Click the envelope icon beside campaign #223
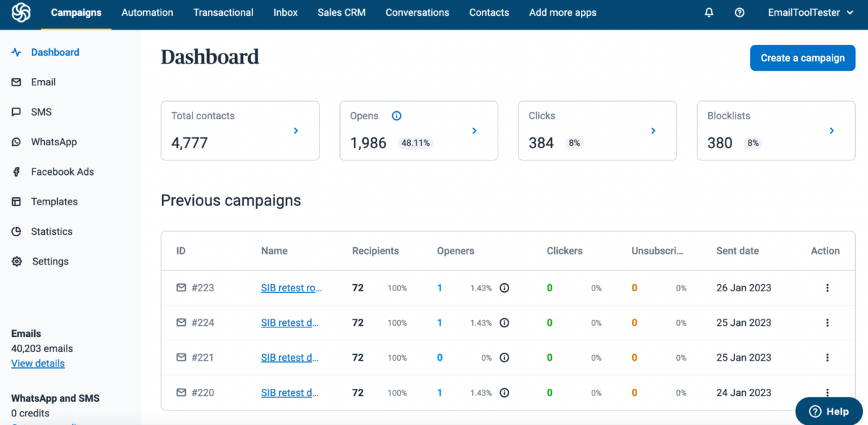Image resolution: width=868 pixels, height=425 pixels. click(181, 287)
